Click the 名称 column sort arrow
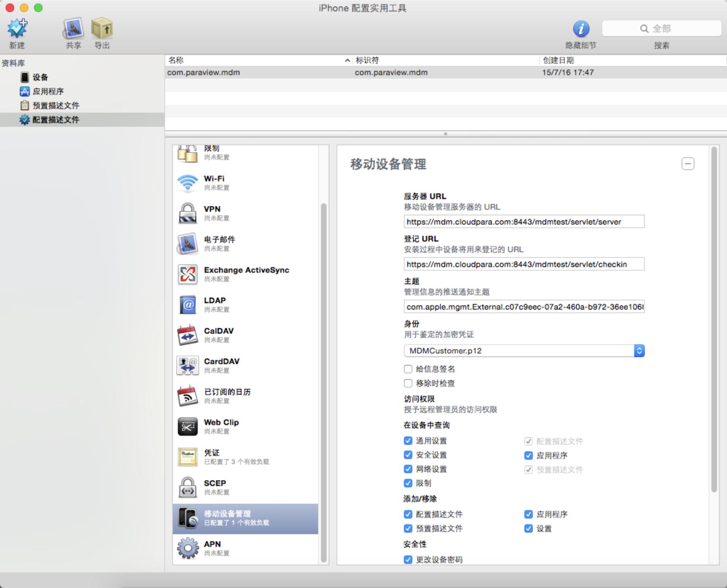727x588 pixels. (347, 60)
